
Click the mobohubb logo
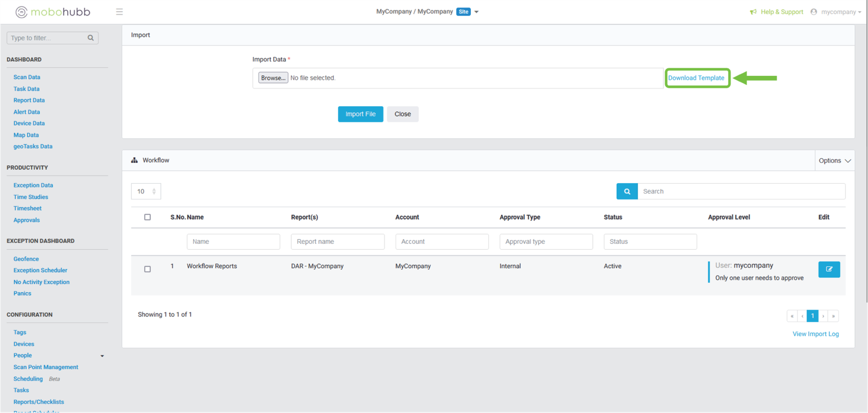point(53,12)
